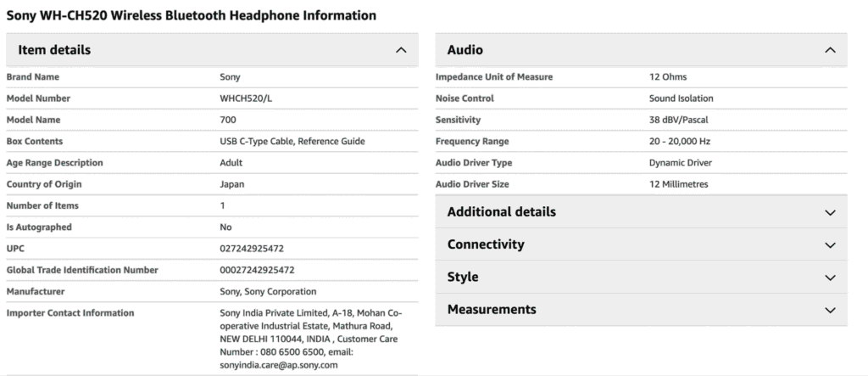Select the UPC label
Viewport: 868px width, 376px height.
pos(15,249)
